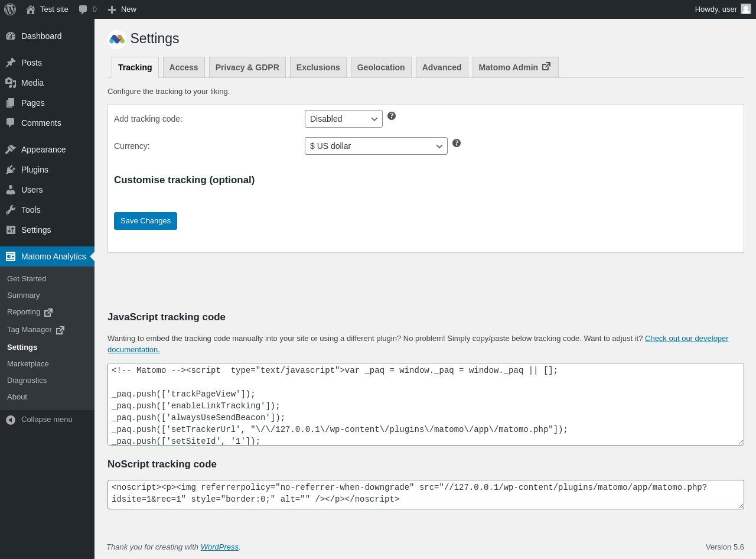Click the help icon next to Currency
The image size is (756, 559).
pos(457,143)
